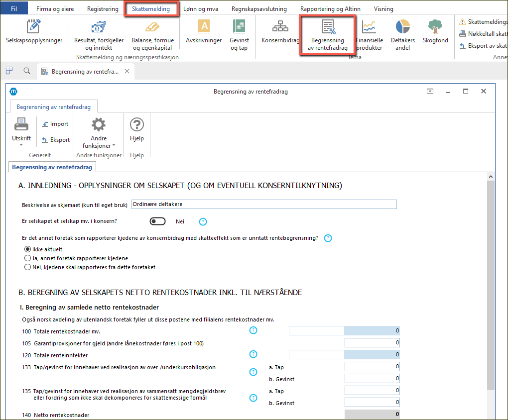Image resolution: width=508 pixels, height=420 pixels.
Task: Switch to the Registrering tab
Action: point(103,9)
